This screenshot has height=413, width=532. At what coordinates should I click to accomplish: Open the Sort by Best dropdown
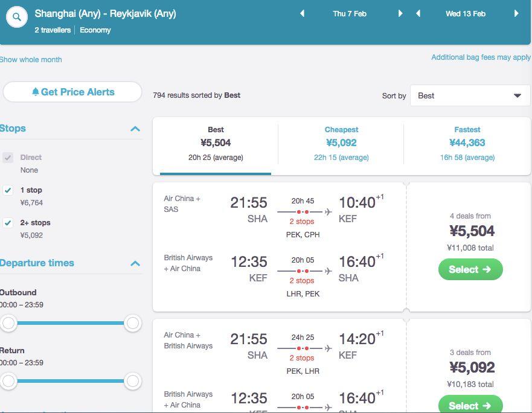click(470, 95)
